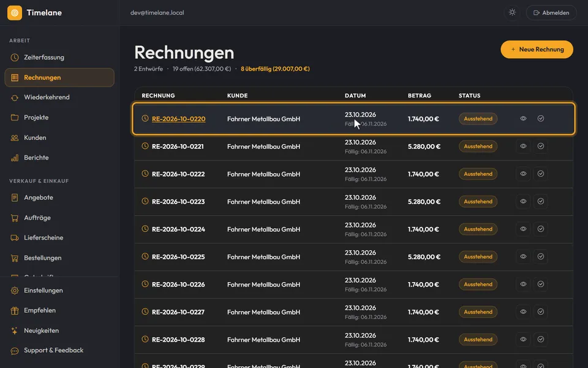This screenshot has width=588, height=368.
Task: Click the Aufträge shopping cart icon
Action: [x=15, y=218]
